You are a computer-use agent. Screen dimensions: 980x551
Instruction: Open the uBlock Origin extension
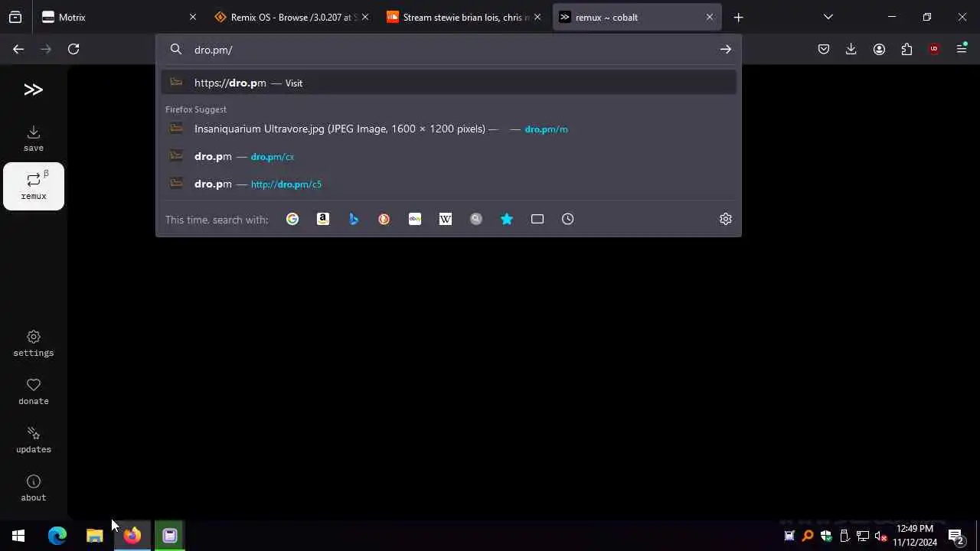934,49
